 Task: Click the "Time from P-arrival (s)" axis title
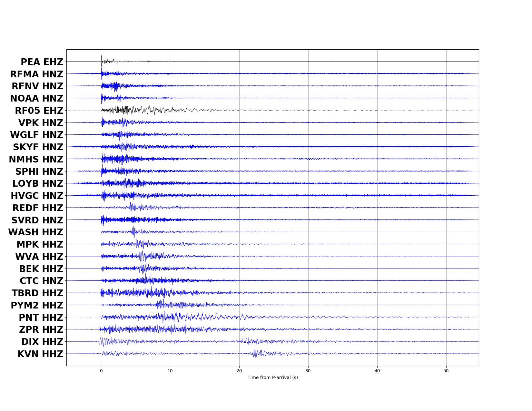272,377
